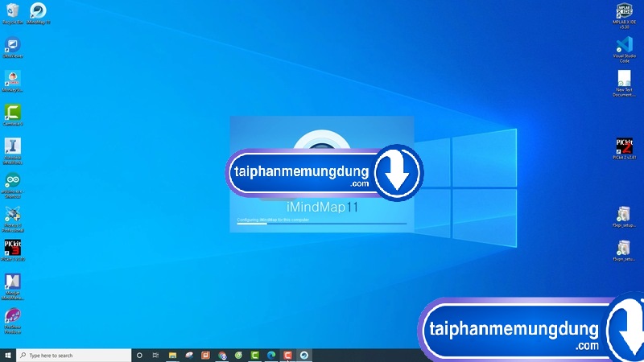Select the Visual Studio Code desktop icon
The image size is (644, 362).
point(624,50)
